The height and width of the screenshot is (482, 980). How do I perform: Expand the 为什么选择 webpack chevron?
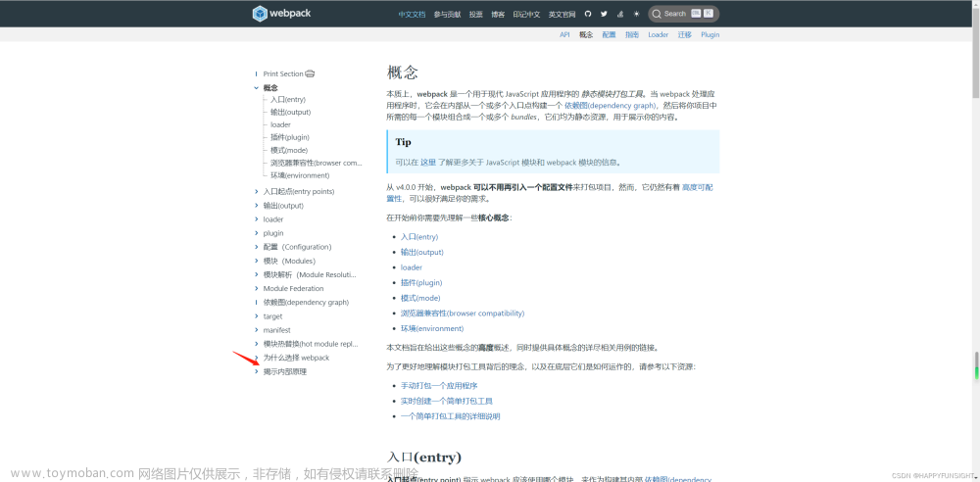(256, 358)
